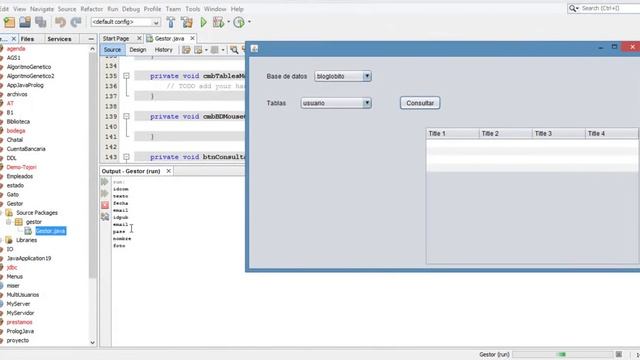Screen dimensions: 640x360
Task: Run the project with green play icon
Action: point(203,22)
